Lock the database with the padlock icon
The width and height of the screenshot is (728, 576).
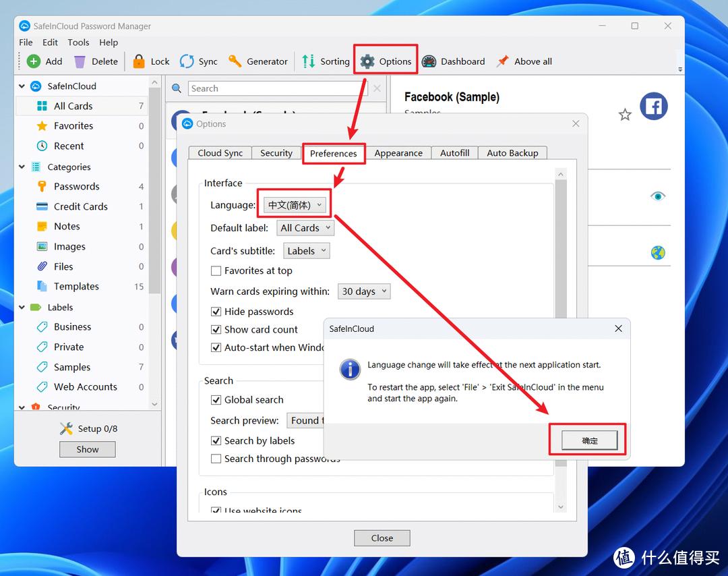(x=139, y=61)
